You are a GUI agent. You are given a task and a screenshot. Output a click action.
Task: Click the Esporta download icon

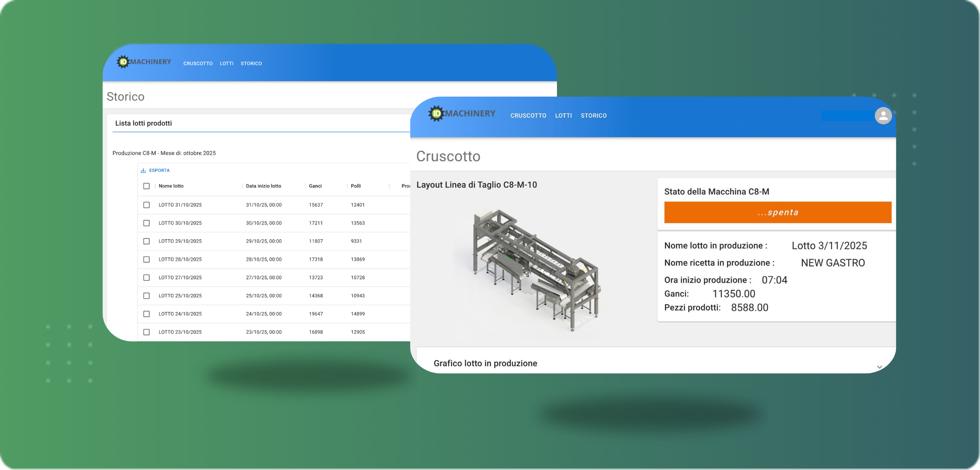pyautogui.click(x=143, y=170)
